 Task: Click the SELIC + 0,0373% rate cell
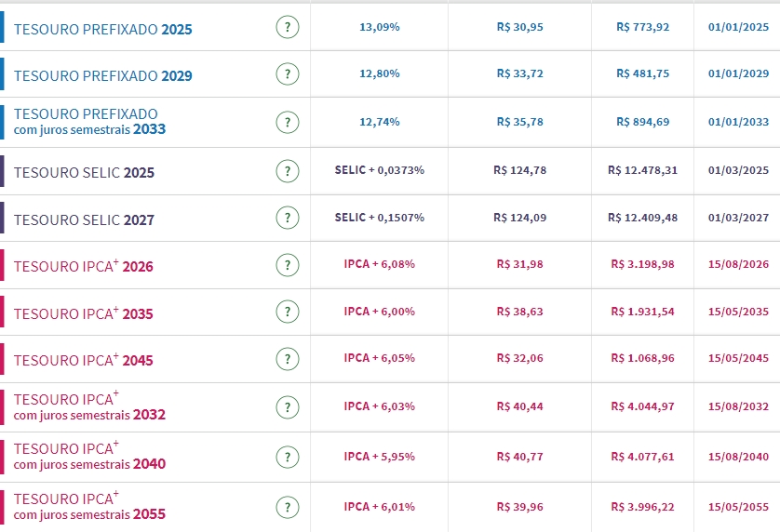(x=379, y=170)
